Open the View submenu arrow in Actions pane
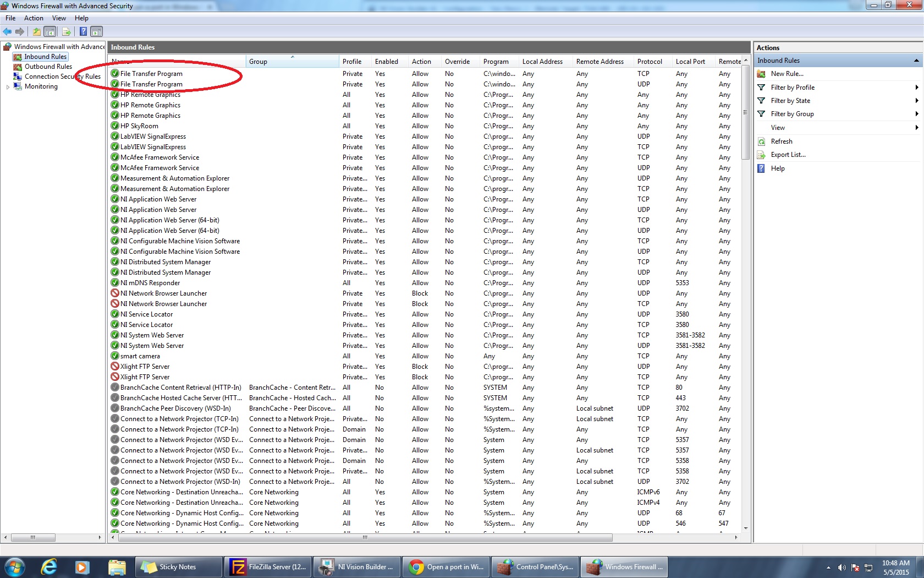 point(917,128)
